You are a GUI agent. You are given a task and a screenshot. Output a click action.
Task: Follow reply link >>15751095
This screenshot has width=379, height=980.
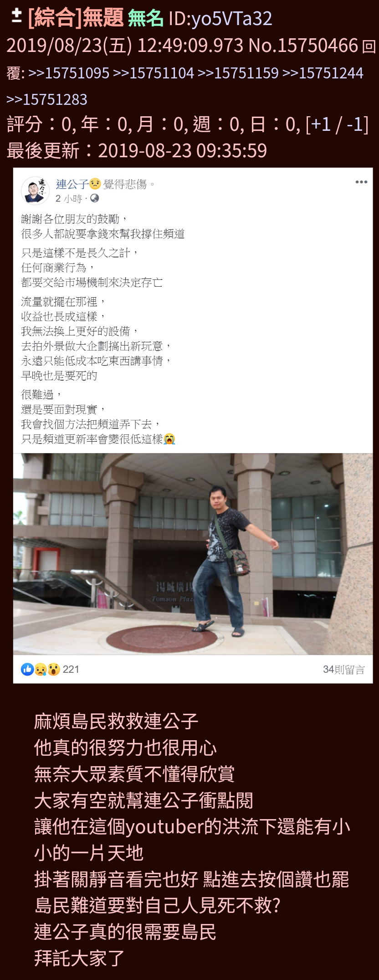[69, 73]
